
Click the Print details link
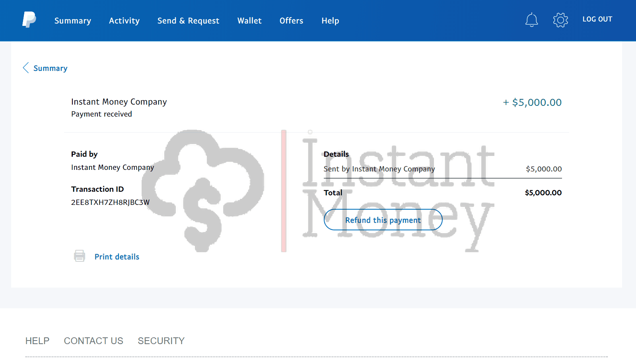[x=117, y=257]
